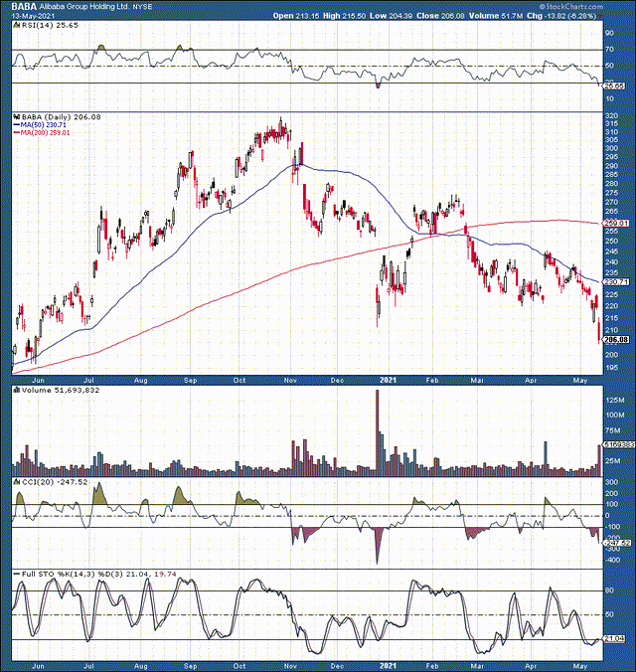The width and height of the screenshot is (636, 672).
Task: Click the 25.65 RSI value tag
Action: (615, 86)
